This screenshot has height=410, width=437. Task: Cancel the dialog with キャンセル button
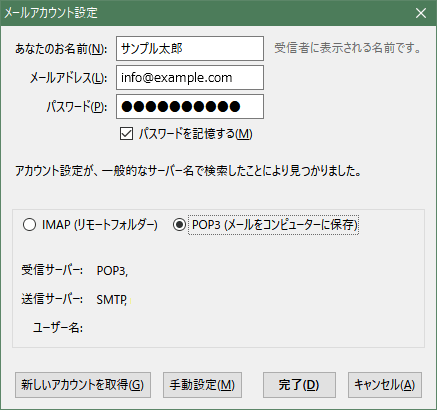(385, 385)
